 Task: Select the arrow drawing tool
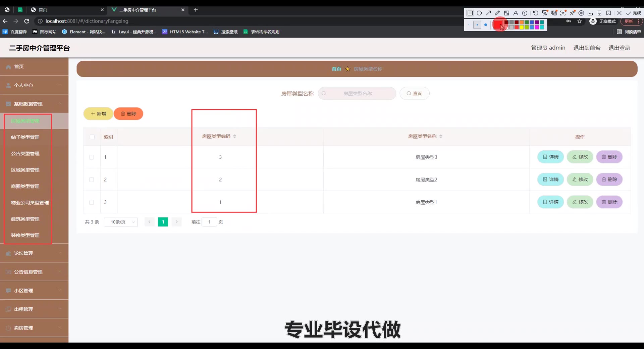(x=488, y=13)
